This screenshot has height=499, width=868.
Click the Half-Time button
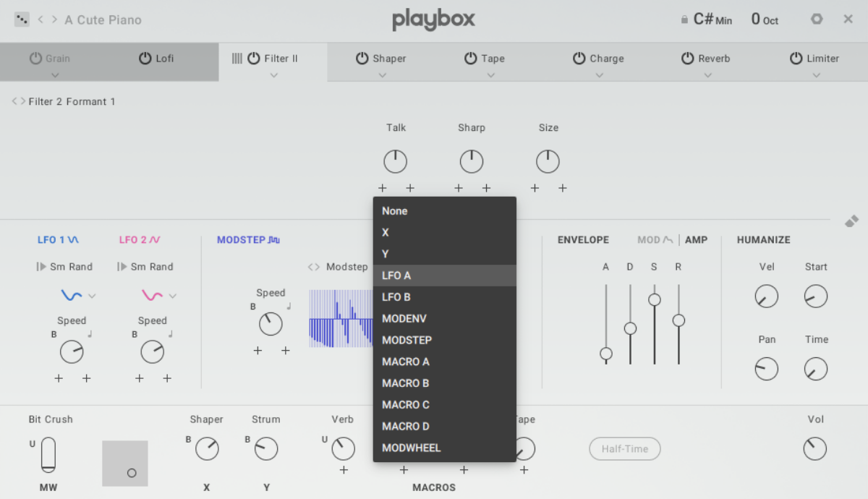pos(625,449)
